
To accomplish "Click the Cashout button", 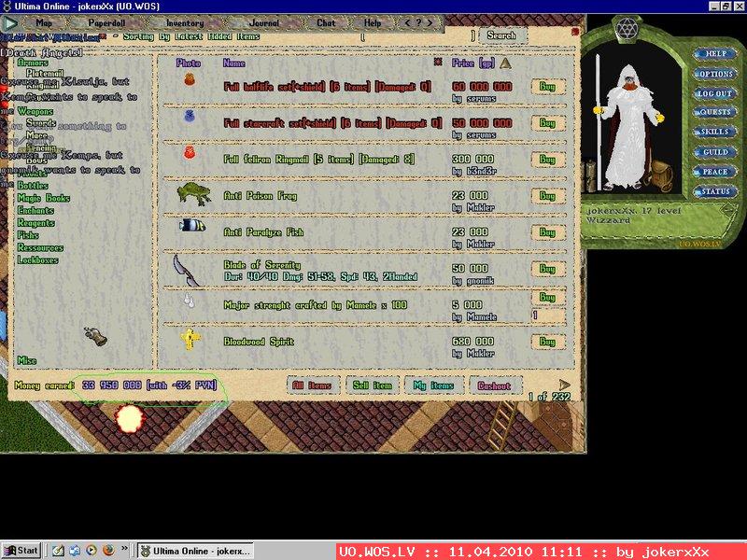I will coord(495,385).
